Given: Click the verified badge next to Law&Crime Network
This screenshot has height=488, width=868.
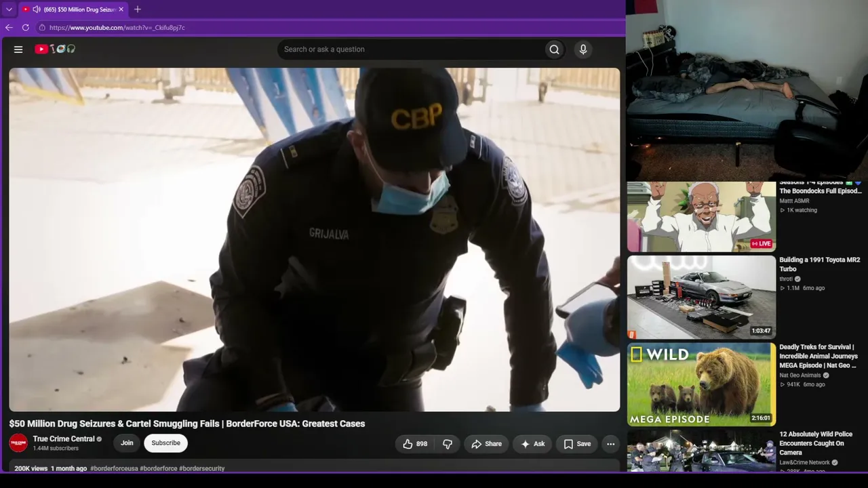Looking at the screenshot, I should pos(835,463).
